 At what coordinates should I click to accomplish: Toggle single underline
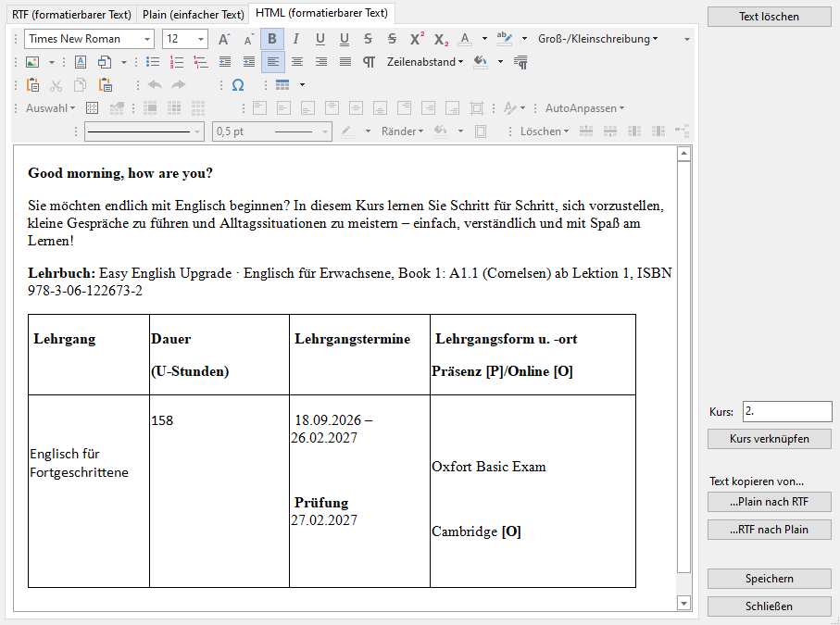320,39
